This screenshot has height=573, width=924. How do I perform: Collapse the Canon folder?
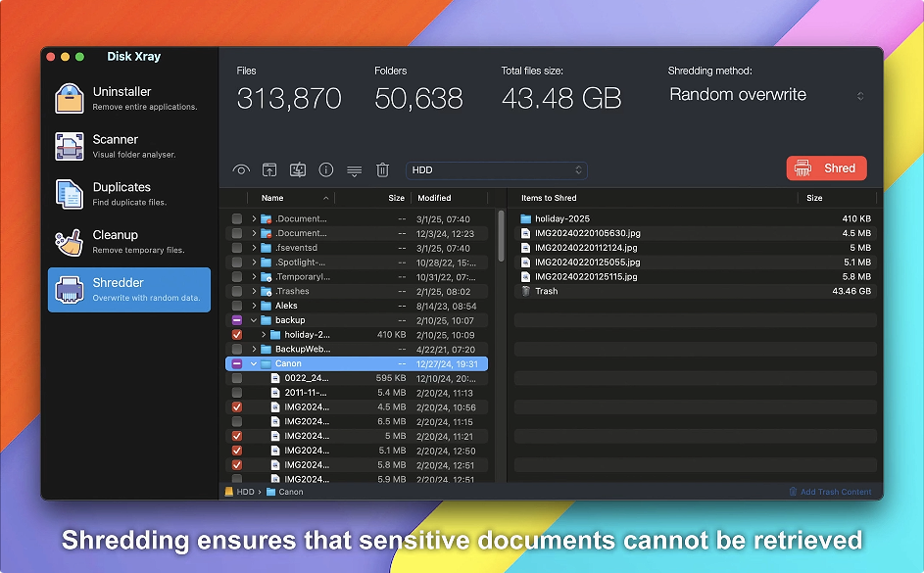254,364
